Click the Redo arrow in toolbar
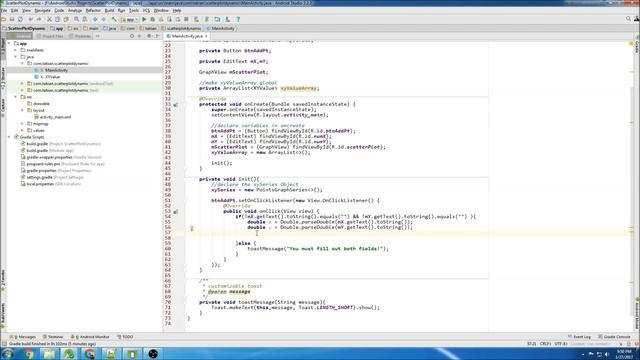640x360 pixels. (x=39, y=19)
